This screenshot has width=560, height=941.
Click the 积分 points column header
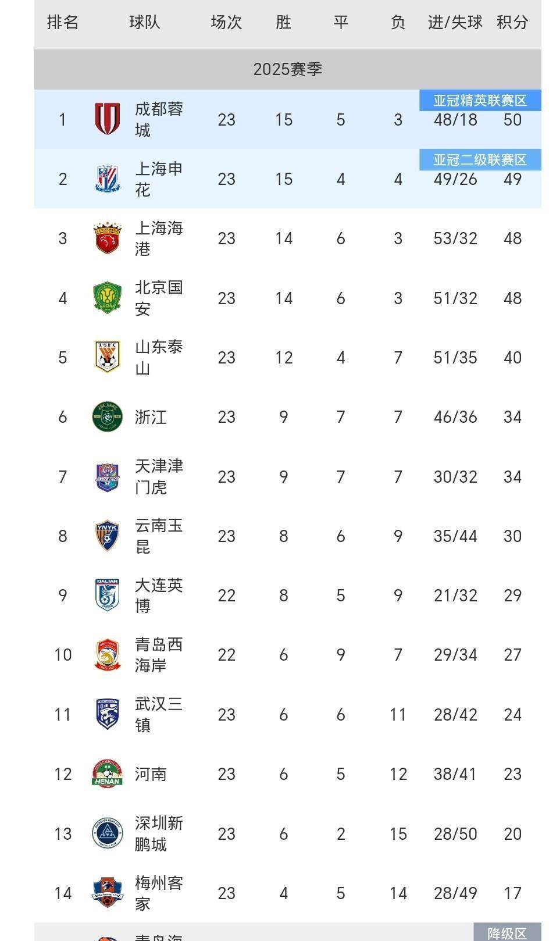point(512,23)
